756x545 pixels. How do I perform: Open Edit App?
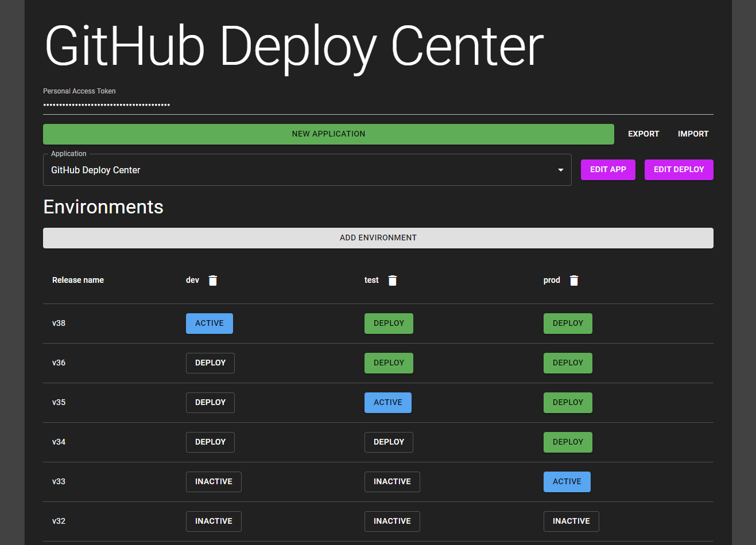click(608, 170)
